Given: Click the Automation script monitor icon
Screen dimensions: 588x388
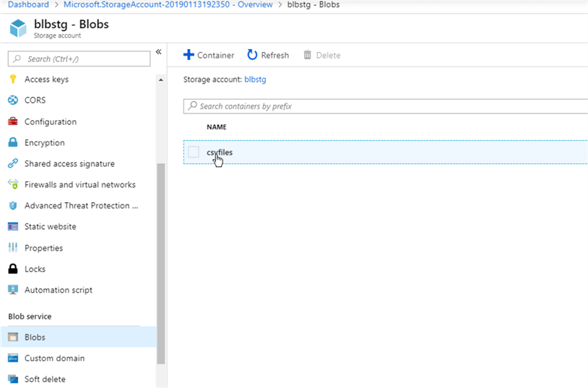Looking at the screenshot, I should pyautogui.click(x=13, y=290).
